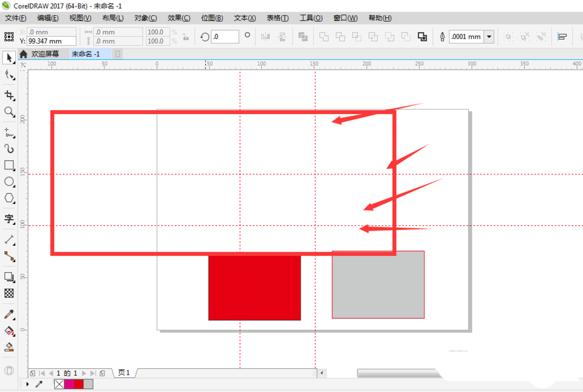Image resolution: width=583 pixels, height=392 pixels.
Task: Click the Y position input field
Action: pyautogui.click(x=51, y=41)
